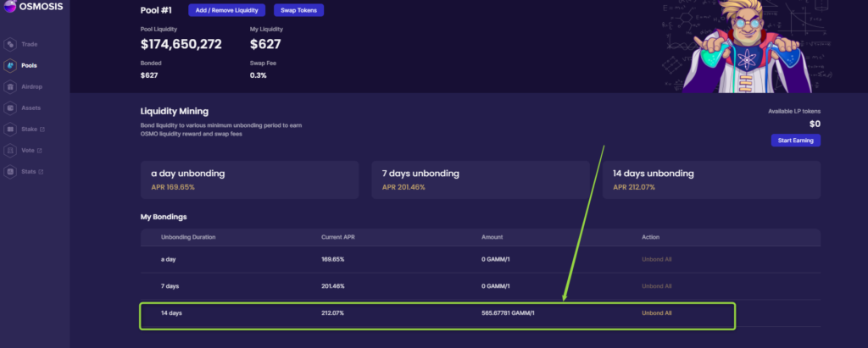Open the Stake menu label

30,130
